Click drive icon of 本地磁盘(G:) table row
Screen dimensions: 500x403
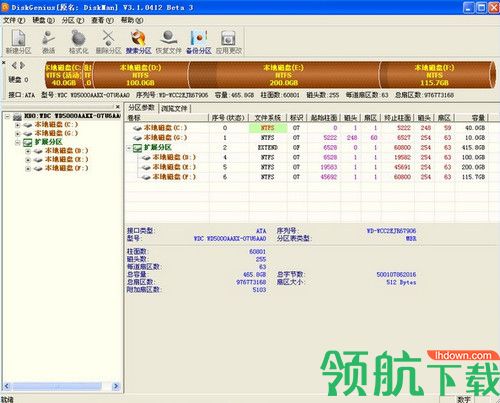pos(137,138)
